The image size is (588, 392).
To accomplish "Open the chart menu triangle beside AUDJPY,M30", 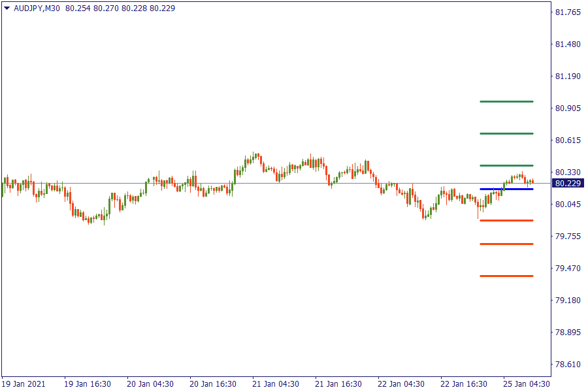I will (7, 8).
